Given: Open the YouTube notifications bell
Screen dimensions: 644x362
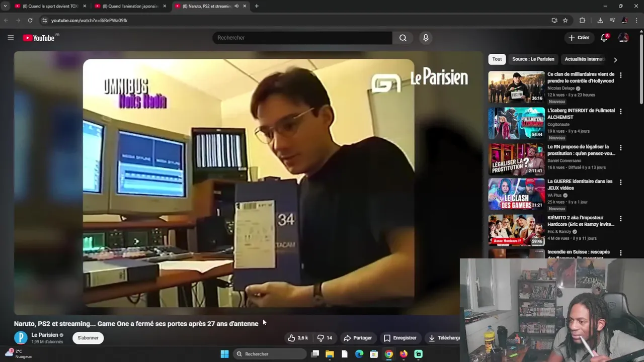Looking at the screenshot, I should coord(604,38).
